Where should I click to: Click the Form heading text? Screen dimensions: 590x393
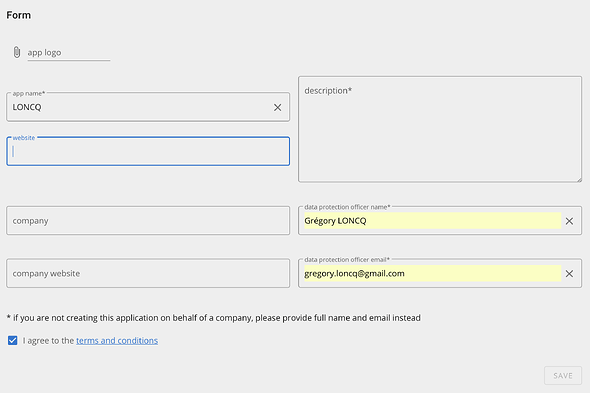pyautogui.click(x=18, y=15)
